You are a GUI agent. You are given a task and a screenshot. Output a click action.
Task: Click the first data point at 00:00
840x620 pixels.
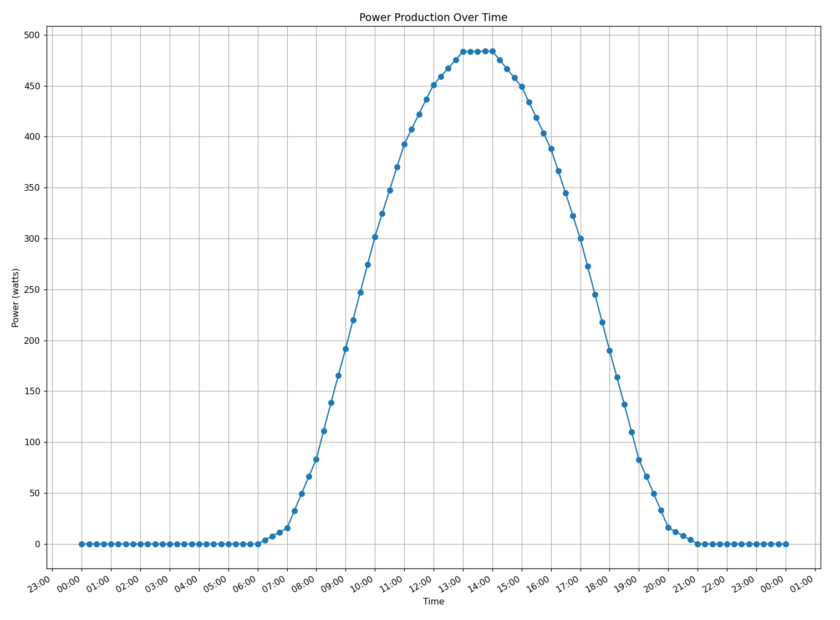pos(80,544)
